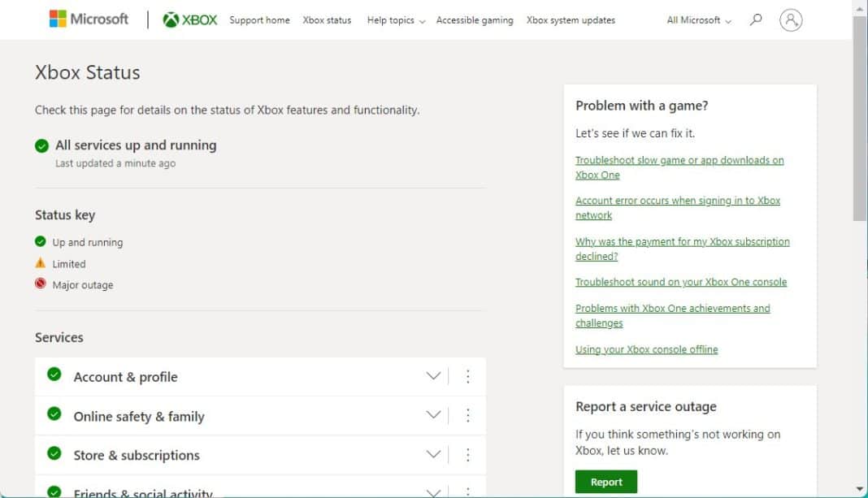
Task: Open the Using your Xbox console offline link
Action: (x=646, y=349)
